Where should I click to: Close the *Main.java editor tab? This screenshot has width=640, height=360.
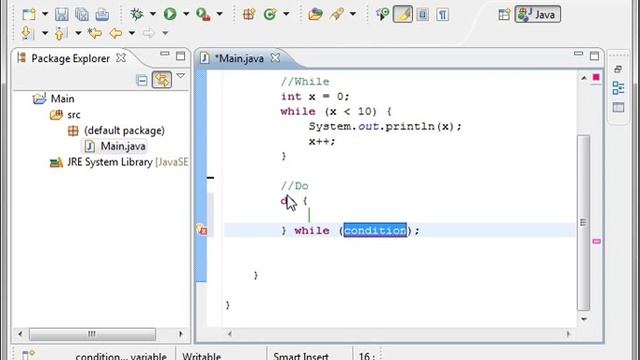276,58
